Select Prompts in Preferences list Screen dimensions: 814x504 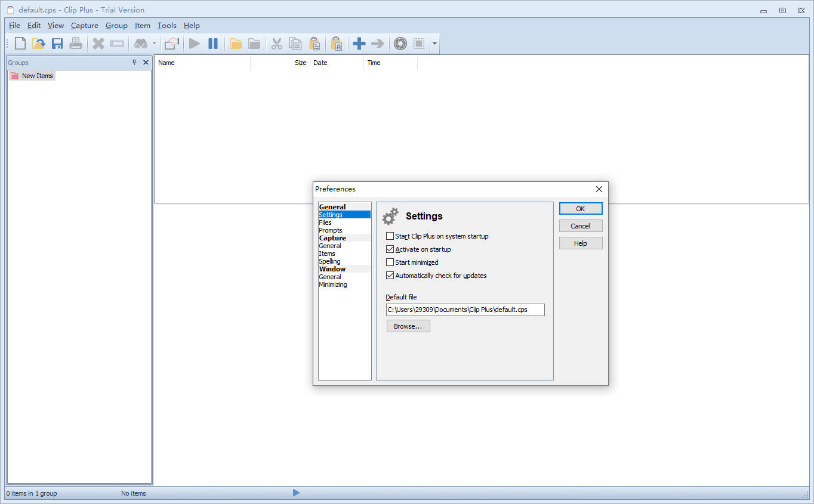344,230
